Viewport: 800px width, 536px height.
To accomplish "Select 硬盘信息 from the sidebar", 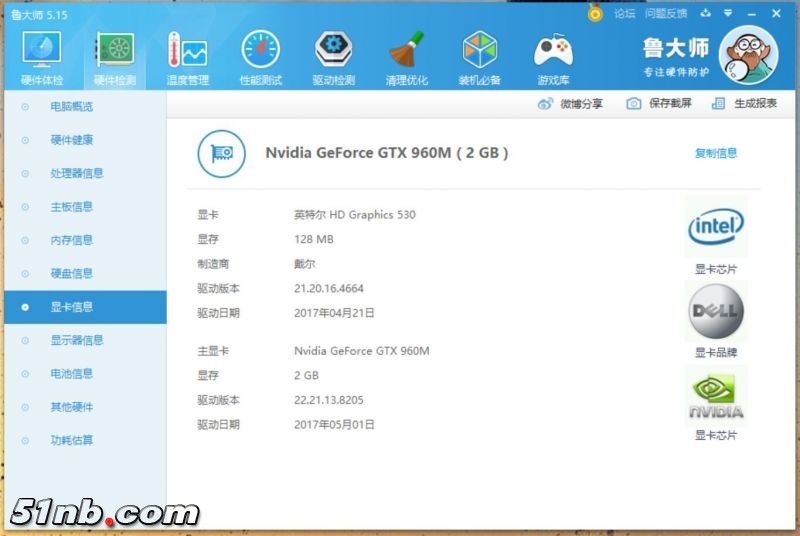I will (x=71, y=273).
